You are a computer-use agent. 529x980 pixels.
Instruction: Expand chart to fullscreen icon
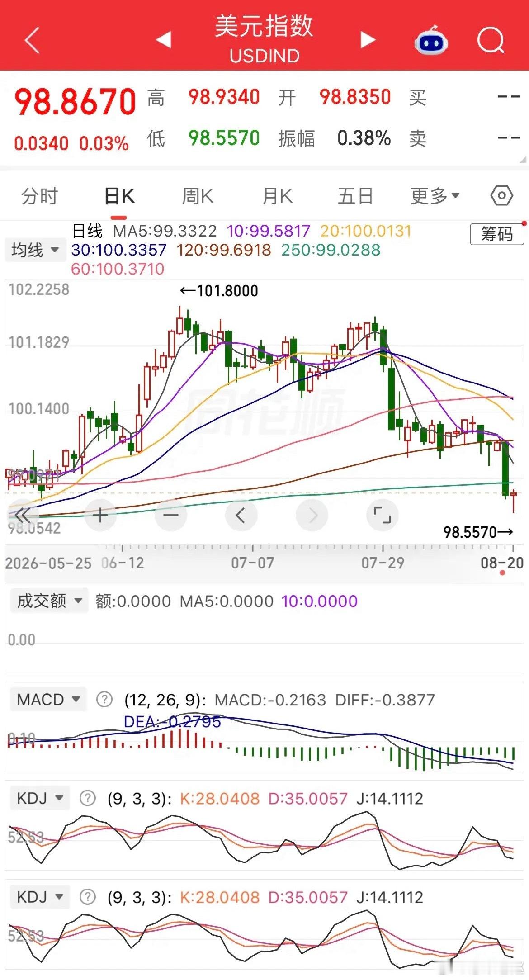382,515
